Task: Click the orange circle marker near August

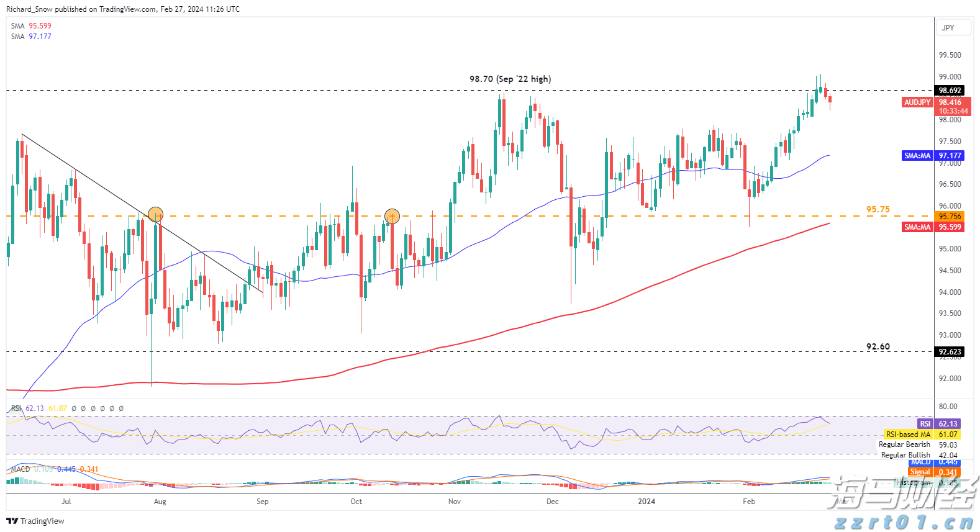Action: point(155,215)
